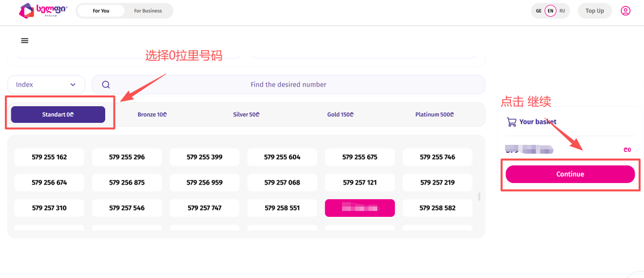Choose number 579 255 399
Image resolution: width=644 pixels, height=278 pixels.
click(204, 157)
